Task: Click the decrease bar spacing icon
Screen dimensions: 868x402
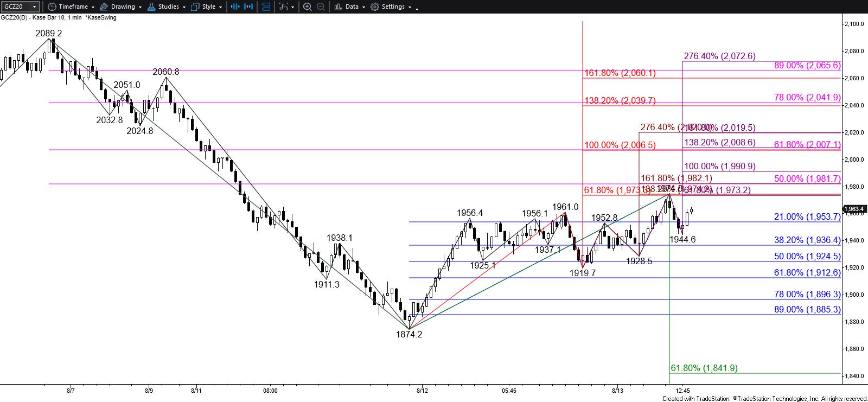Action: pos(235,7)
